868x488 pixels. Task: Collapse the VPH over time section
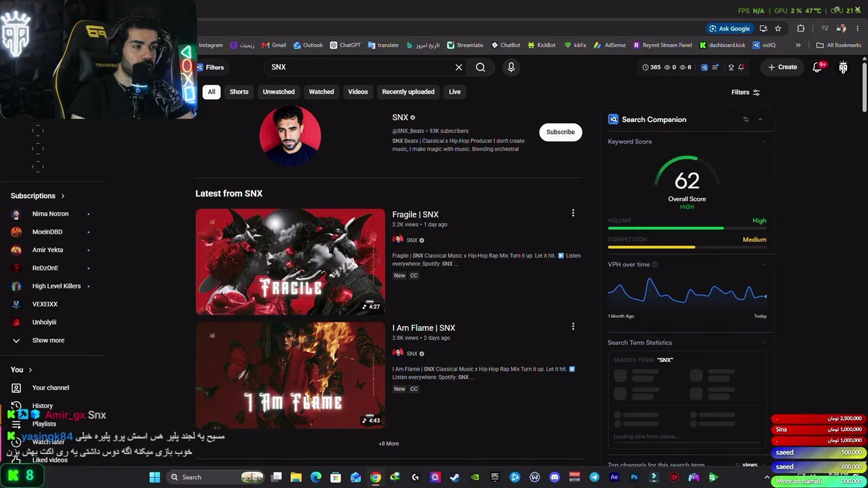[764, 264]
